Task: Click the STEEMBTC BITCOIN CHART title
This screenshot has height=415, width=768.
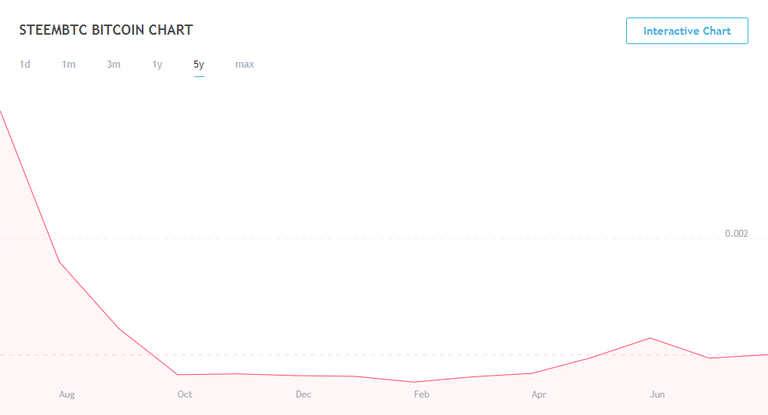Action: (107, 31)
